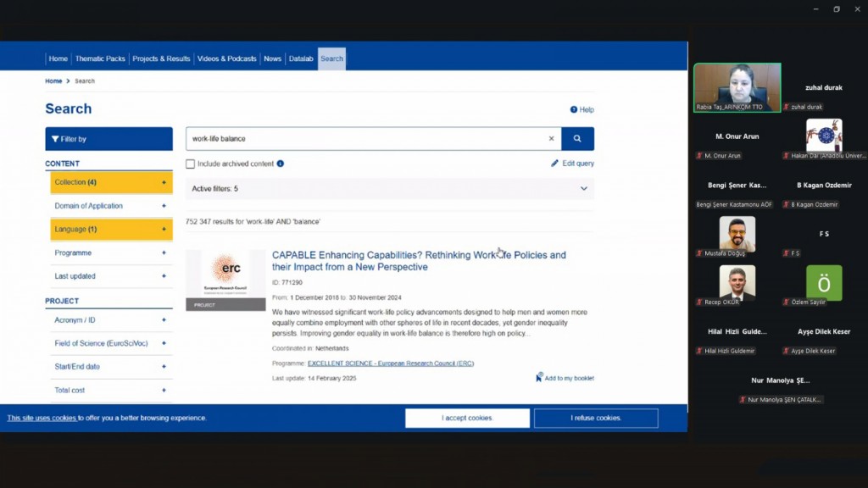Select Mustafa Doğuş participant photo
This screenshot has height=488, width=868.
coord(737,234)
